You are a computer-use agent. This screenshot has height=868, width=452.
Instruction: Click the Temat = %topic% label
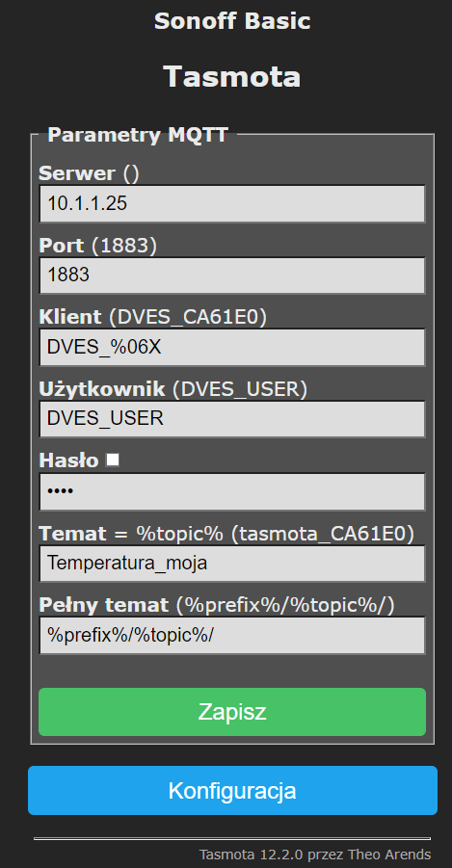(x=131, y=533)
